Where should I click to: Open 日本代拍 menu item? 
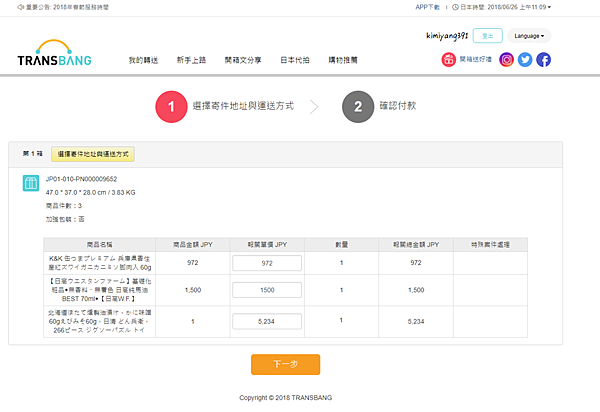click(x=295, y=60)
